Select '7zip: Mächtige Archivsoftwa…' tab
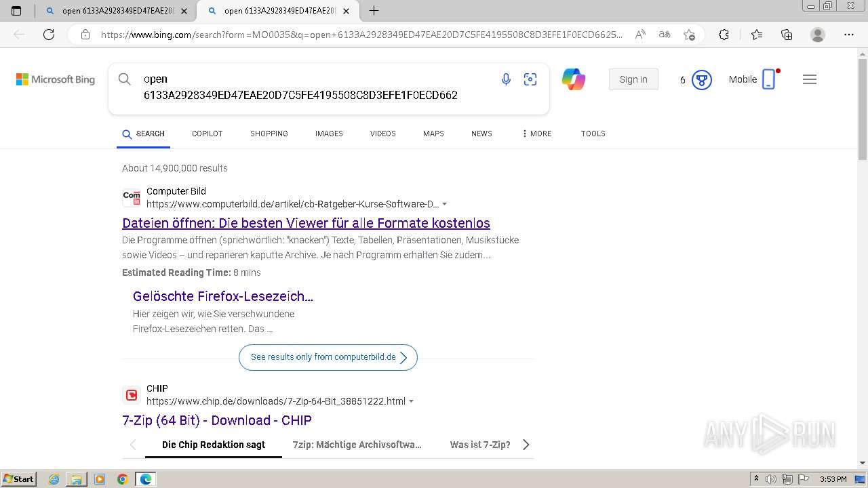 tap(357, 445)
